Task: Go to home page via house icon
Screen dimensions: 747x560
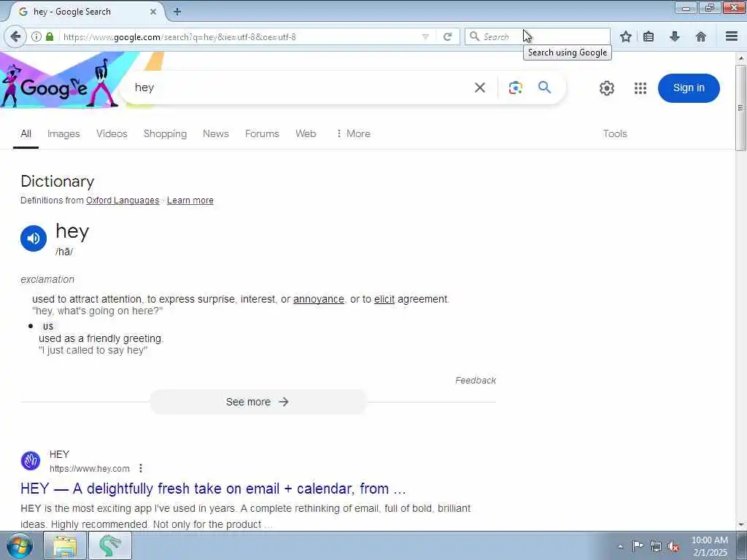Action: tap(701, 36)
